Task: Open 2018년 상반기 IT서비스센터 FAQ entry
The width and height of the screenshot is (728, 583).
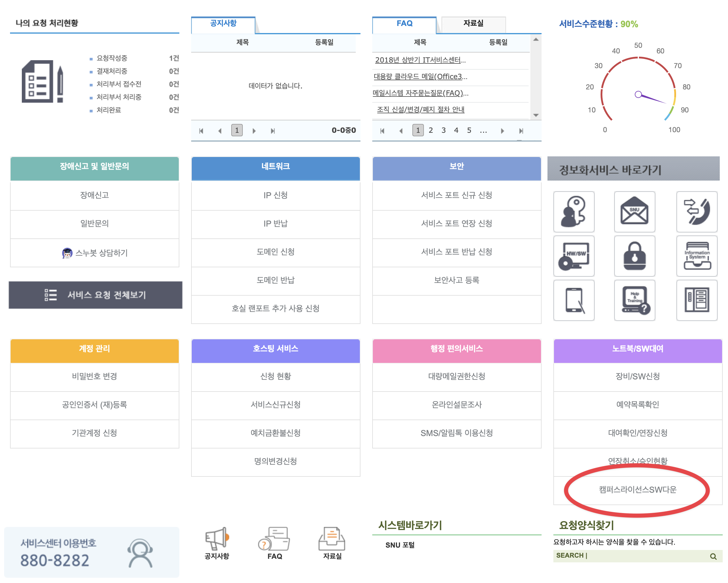Action: [420, 60]
